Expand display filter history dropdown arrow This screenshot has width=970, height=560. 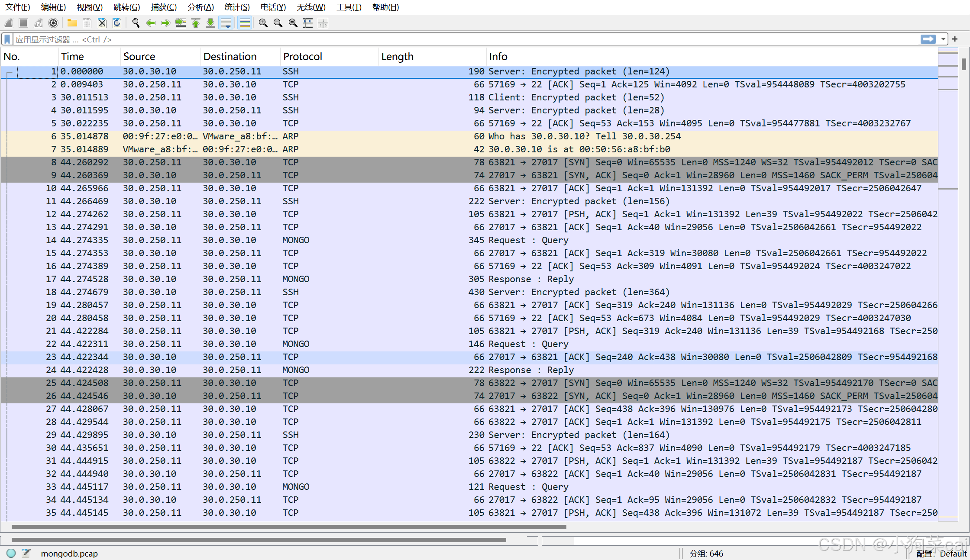point(943,39)
